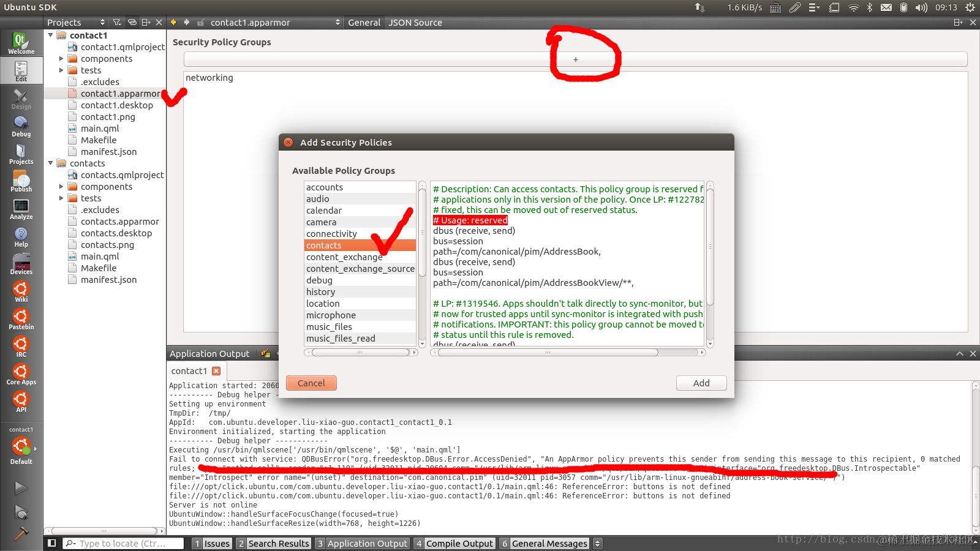Click the policy list horizontal scrollbar
980x551 pixels.
coord(360,353)
